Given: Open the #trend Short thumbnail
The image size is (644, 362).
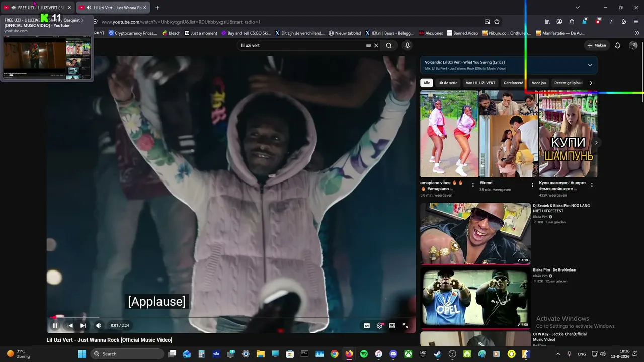Looking at the screenshot, I should point(509,134).
